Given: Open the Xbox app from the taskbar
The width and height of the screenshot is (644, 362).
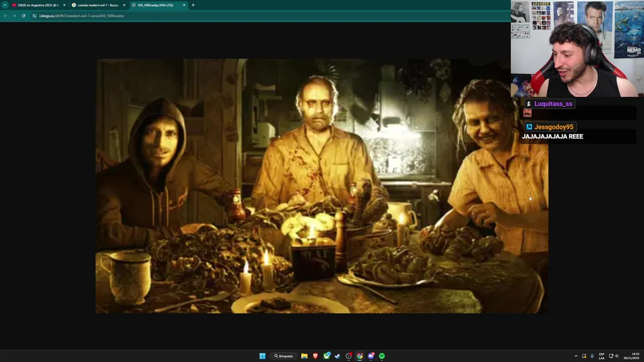Looking at the screenshot, I should (327, 356).
